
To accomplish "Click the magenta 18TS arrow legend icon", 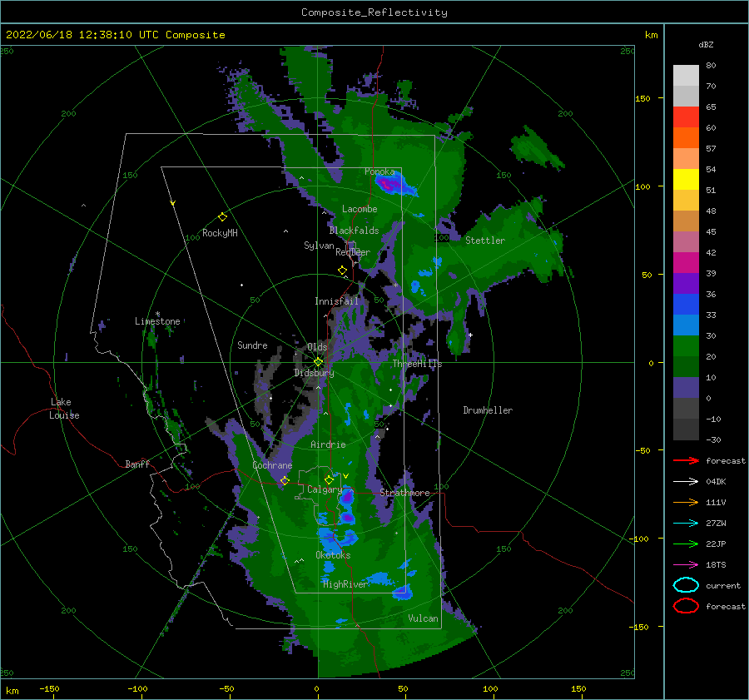I will click(686, 565).
